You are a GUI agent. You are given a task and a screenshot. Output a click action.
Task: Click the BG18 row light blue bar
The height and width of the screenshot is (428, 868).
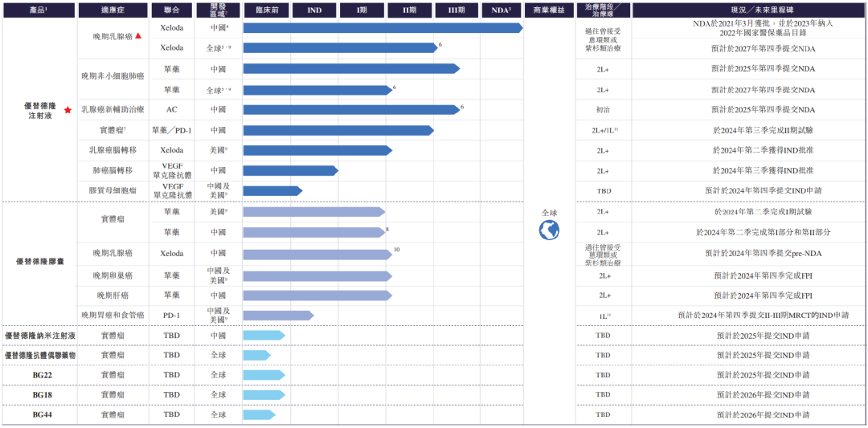tap(264, 395)
